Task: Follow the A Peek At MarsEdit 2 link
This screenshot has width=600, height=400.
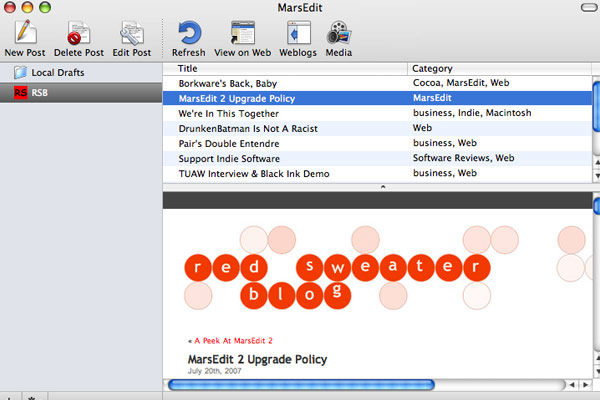Action: [233, 341]
